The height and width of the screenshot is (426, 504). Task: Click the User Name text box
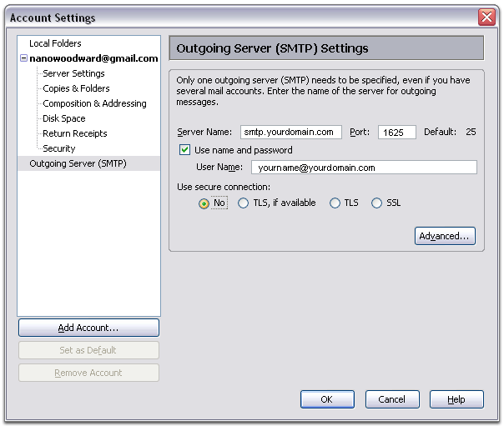point(364,168)
